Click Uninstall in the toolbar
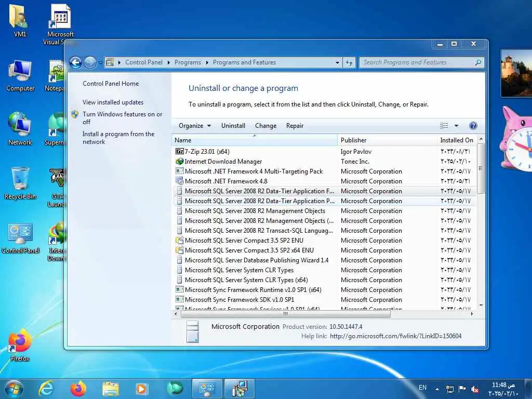This screenshot has height=399, width=532. click(x=233, y=126)
